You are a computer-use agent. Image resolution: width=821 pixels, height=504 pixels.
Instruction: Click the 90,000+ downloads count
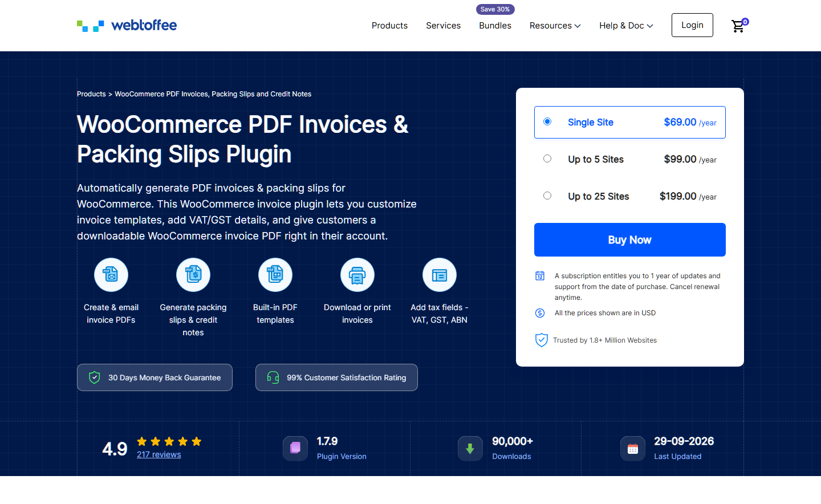click(513, 441)
